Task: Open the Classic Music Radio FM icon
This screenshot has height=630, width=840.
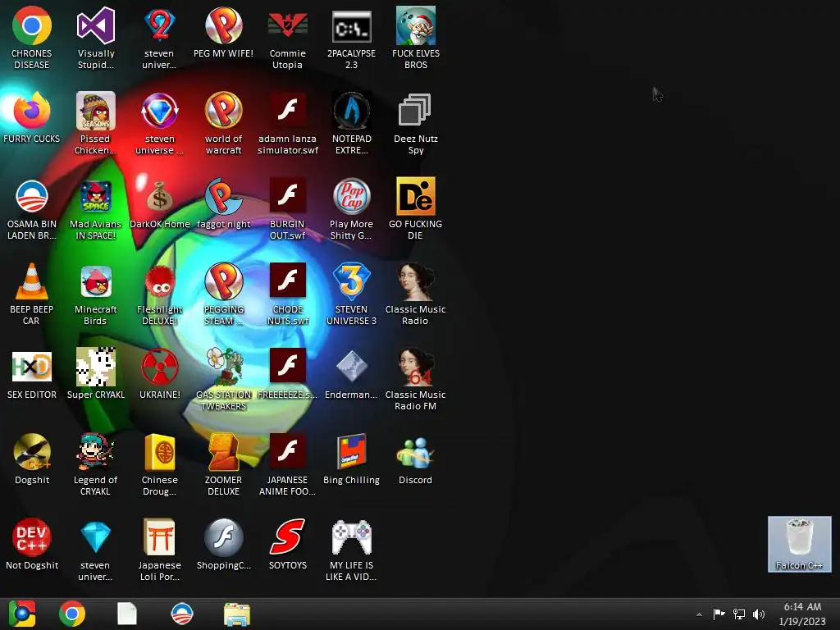Action: point(415,367)
